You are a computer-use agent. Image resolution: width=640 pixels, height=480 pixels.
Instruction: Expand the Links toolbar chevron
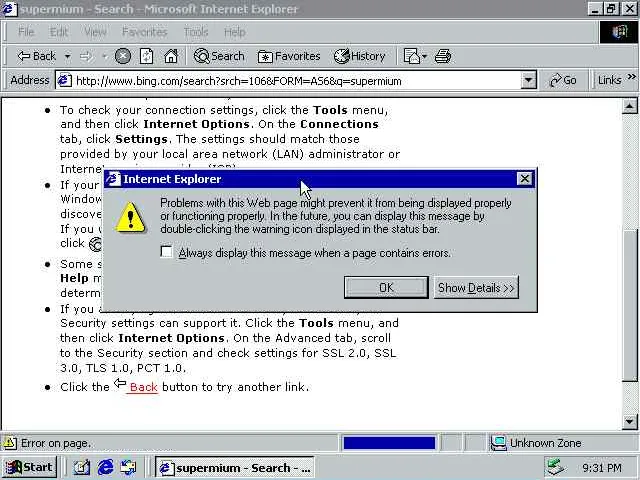(631, 77)
